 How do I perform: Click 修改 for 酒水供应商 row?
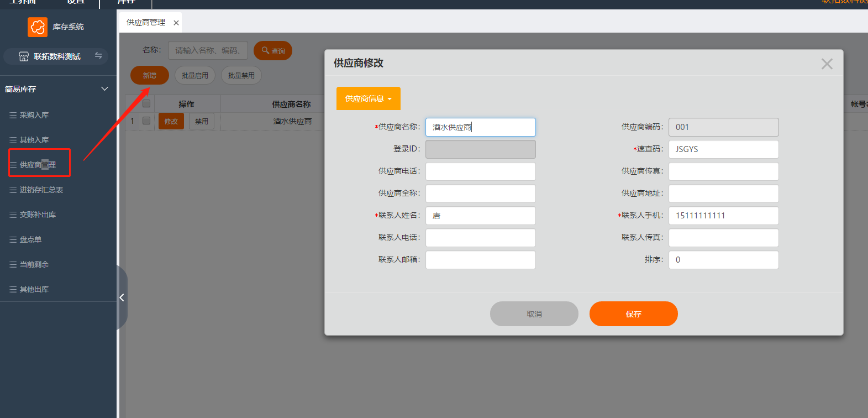[171, 121]
